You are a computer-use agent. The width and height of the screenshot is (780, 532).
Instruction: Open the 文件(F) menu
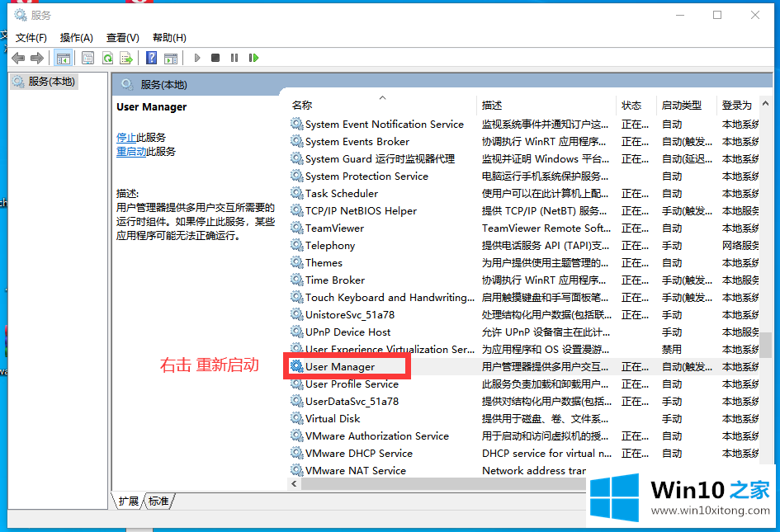click(31, 38)
